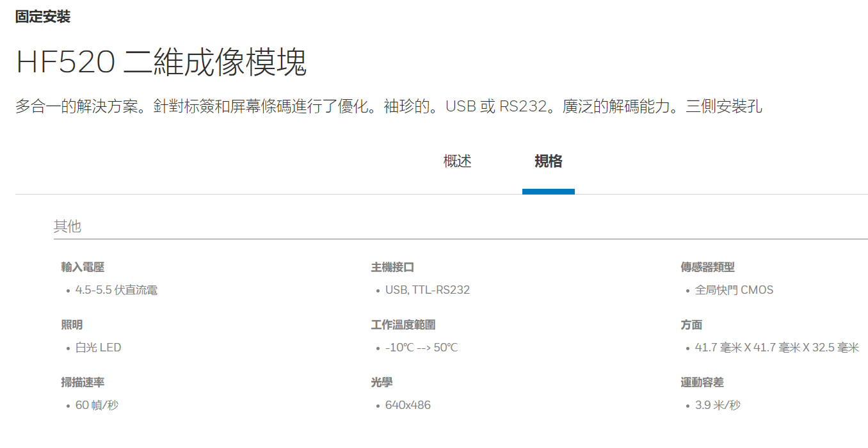Click the 60 幀/秒 scan rate value
Image resolution: width=868 pixels, height=448 pixels.
97,405
